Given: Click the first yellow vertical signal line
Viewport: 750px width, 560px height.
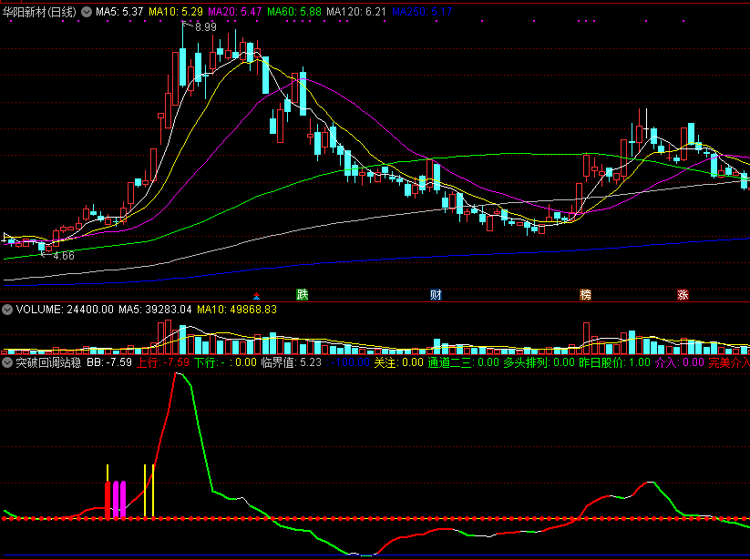Looking at the screenshot, I should [x=108, y=473].
